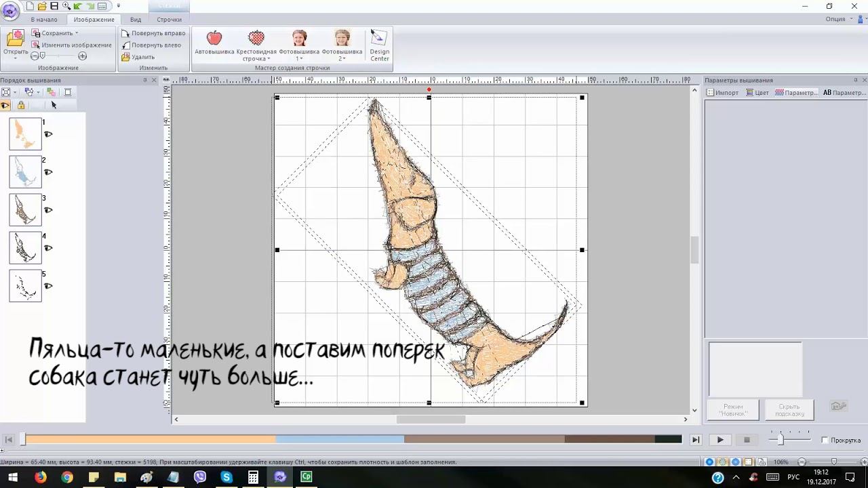Expand the zoom-frame dropdown in sewing order panel
868x488 pixels.
click(x=15, y=92)
